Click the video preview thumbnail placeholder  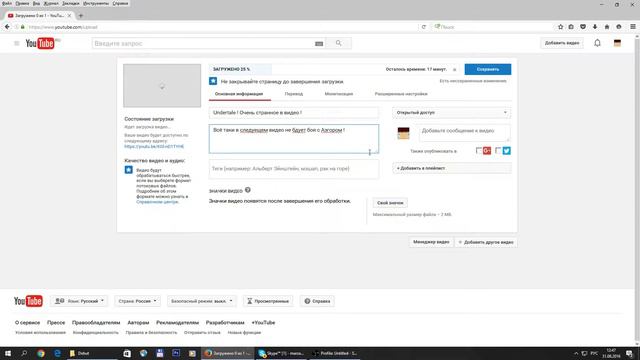click(162, 86)
